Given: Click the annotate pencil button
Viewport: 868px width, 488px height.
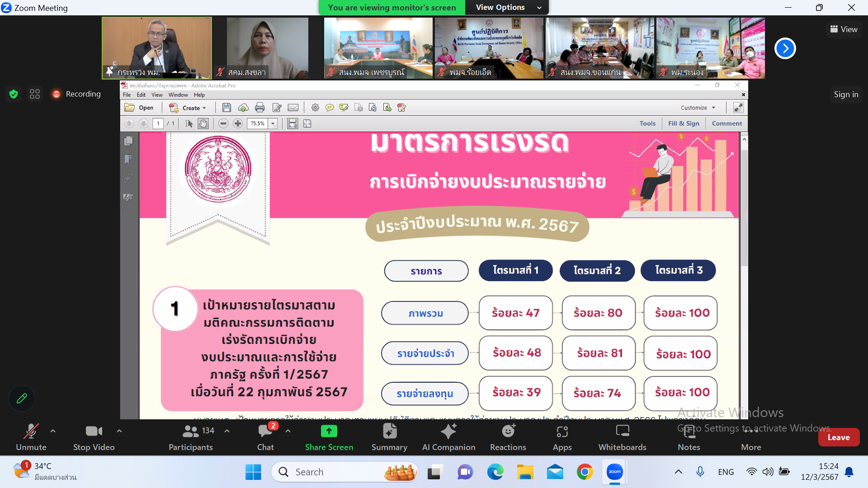Looking at the screenshot, I should click(x=22, y=399).
